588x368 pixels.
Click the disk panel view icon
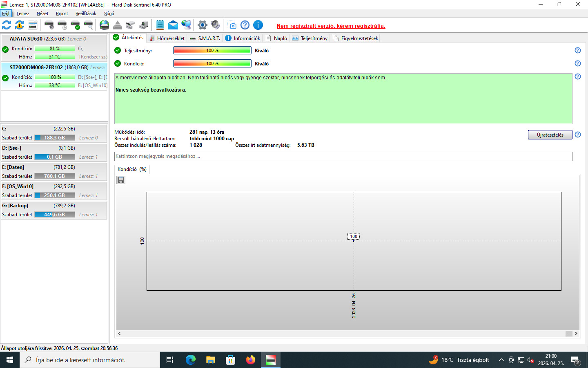33,25
